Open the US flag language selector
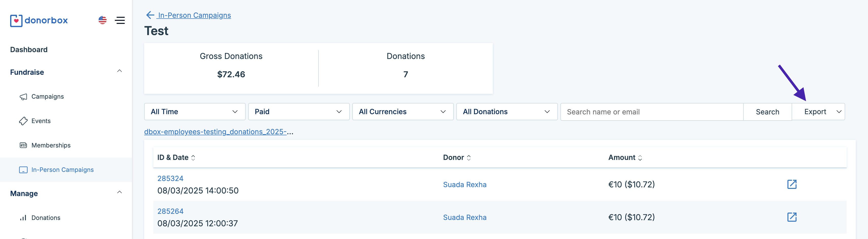The width and height of the screenshot is (868, 239). [x=103, y=20]
